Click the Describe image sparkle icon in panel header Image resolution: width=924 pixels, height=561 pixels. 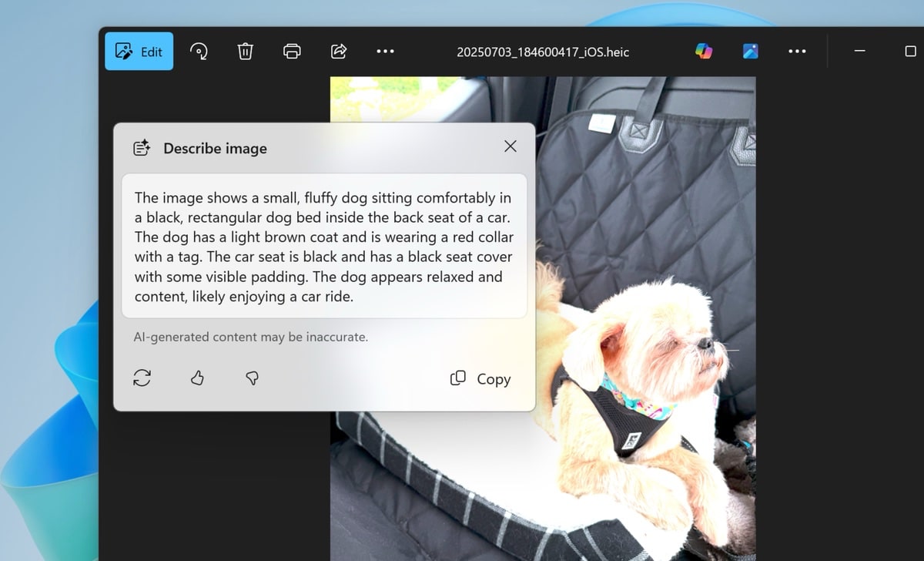tap(142, 148)
